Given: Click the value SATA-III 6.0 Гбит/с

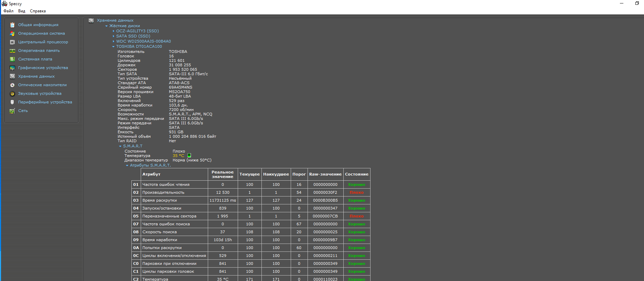Looking at the screenshot, I should [189, 74].
